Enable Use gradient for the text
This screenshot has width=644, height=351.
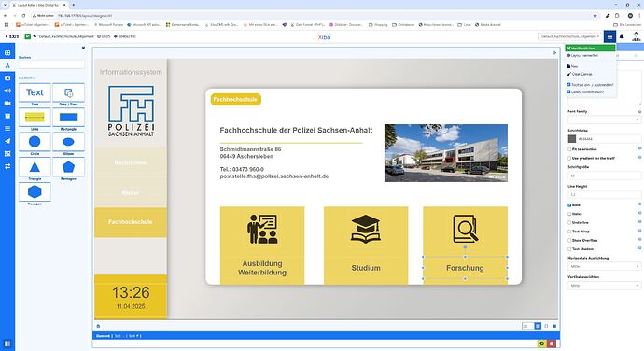(x=569, y=158)
